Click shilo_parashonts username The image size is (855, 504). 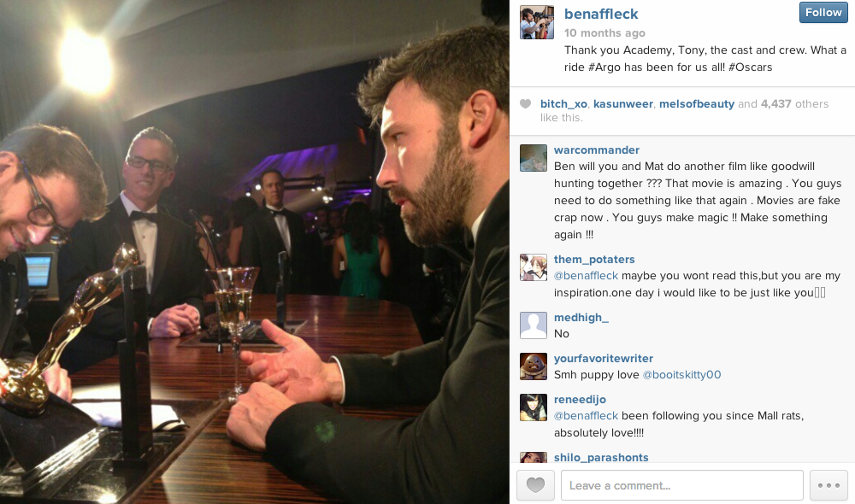[x=601, y=457]
